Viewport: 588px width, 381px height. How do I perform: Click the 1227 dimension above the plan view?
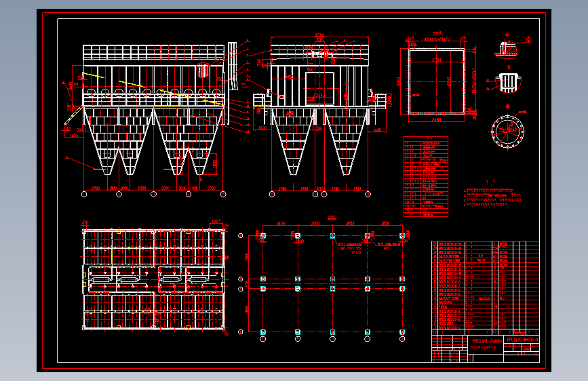[x=216, y=222]
